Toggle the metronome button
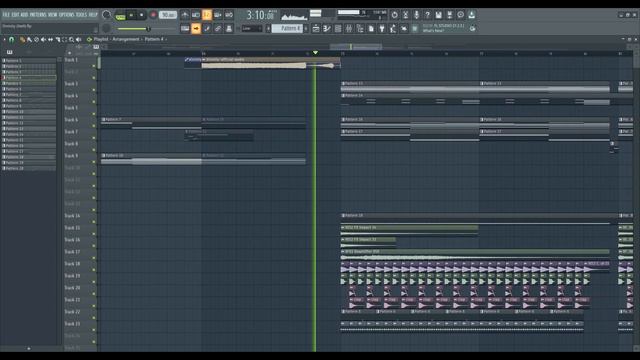 point(185,15)
